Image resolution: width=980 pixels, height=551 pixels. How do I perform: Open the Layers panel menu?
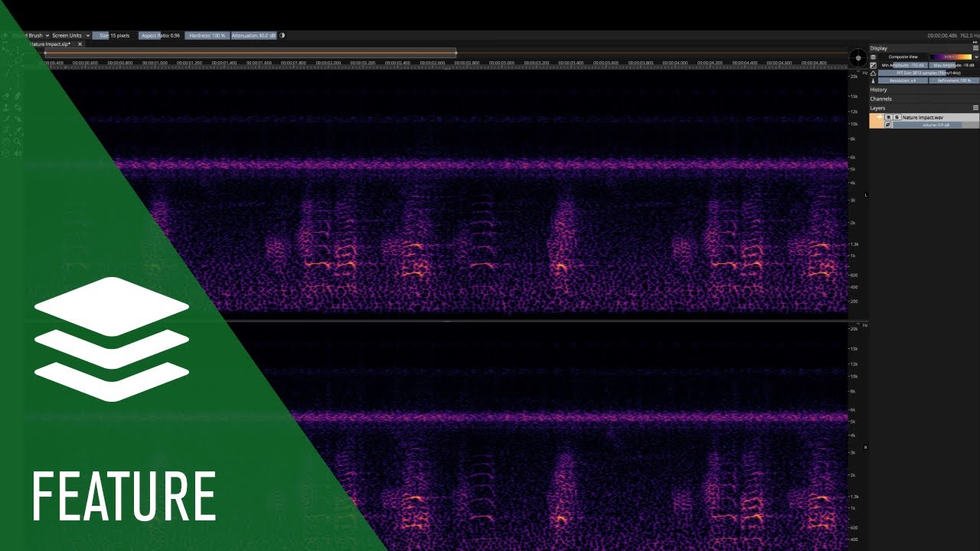(975, 108)
